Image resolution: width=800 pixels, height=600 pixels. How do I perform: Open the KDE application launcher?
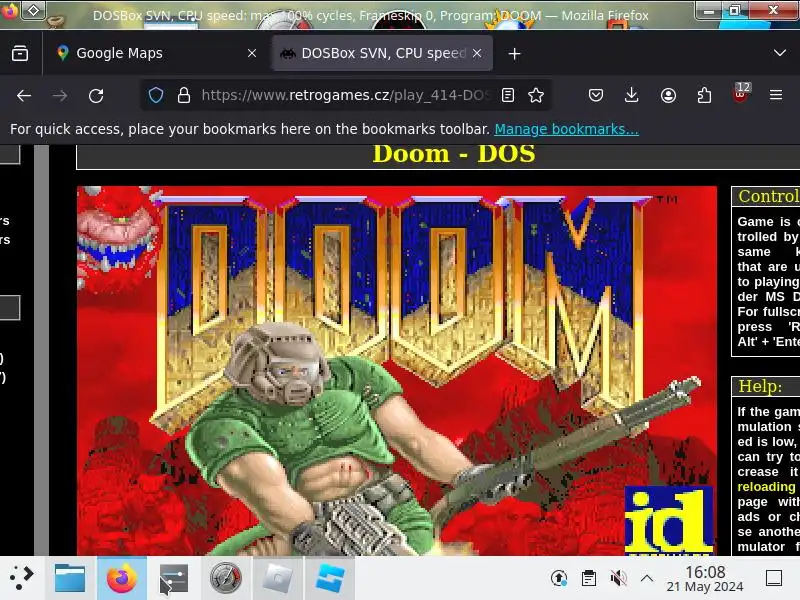pyautogui.click(x=22, y=578)
